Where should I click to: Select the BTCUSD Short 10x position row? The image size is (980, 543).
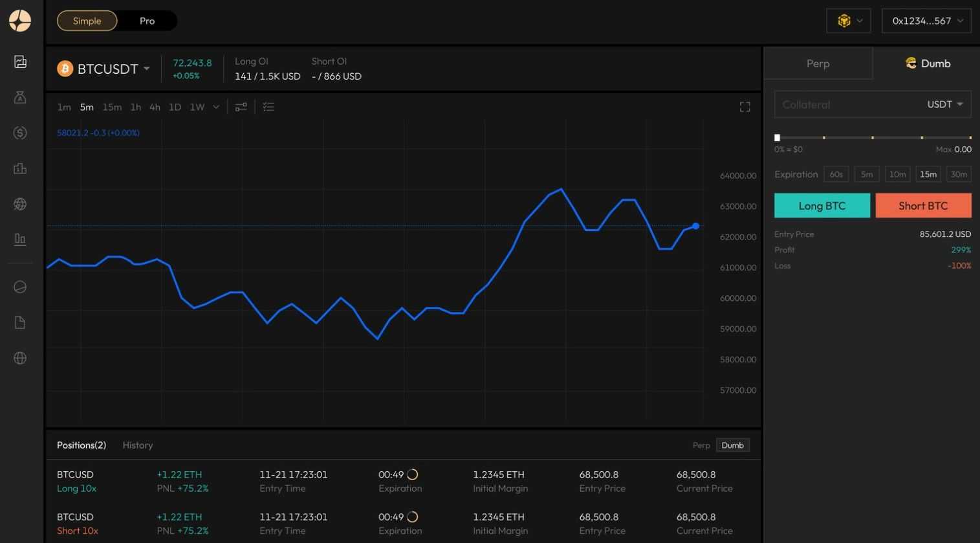click(x=403, y=524)
